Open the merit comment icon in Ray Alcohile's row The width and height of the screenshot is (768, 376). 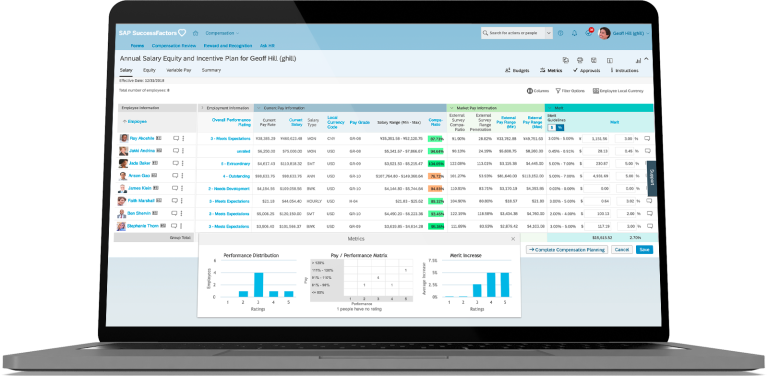647,139
